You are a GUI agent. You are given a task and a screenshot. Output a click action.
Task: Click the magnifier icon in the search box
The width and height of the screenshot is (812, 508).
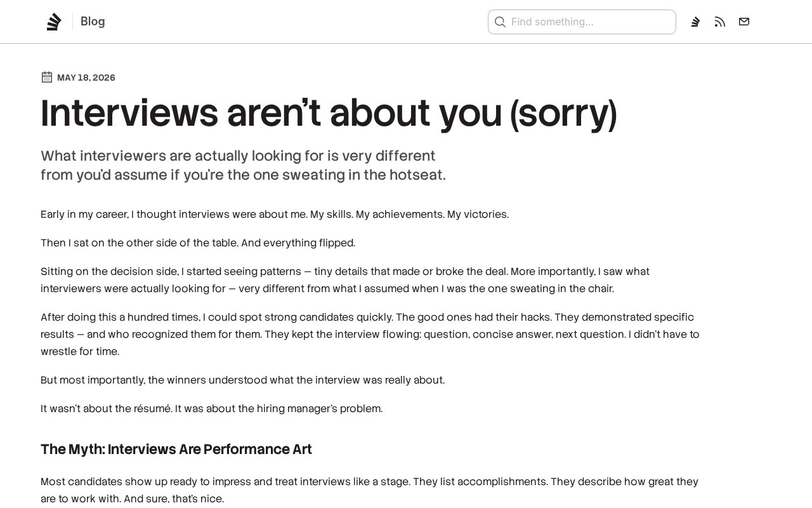click(x=500, y=22)
